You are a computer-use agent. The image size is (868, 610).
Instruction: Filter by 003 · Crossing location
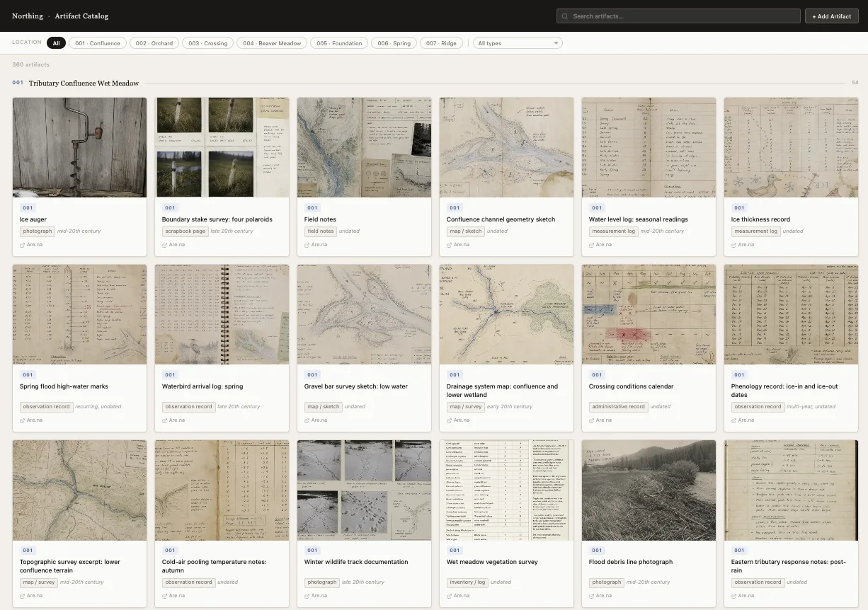coord(207,43)
